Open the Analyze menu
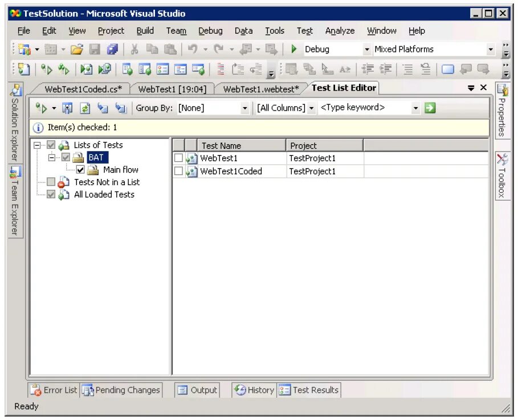518x420 pixels. [340, 31]
